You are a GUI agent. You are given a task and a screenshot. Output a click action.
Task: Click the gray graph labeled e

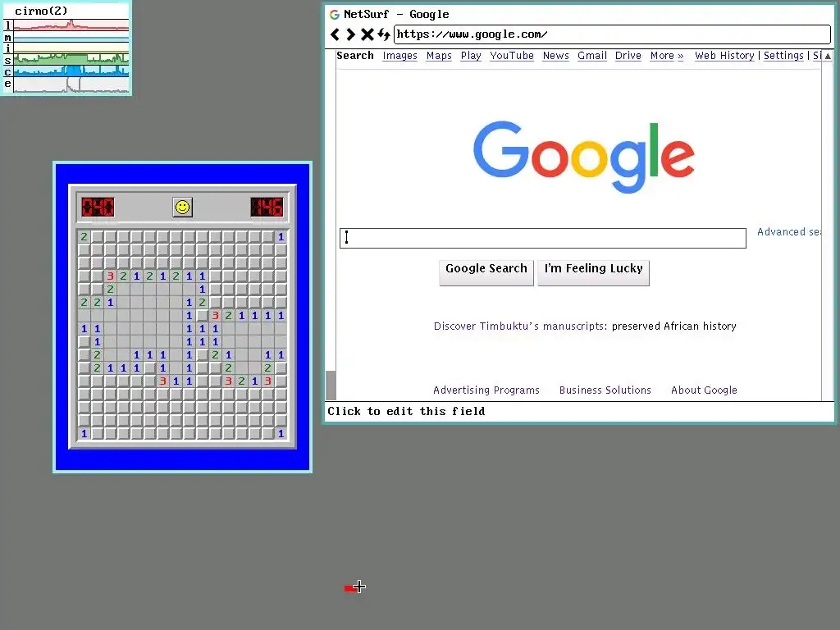tap(71, 84)
